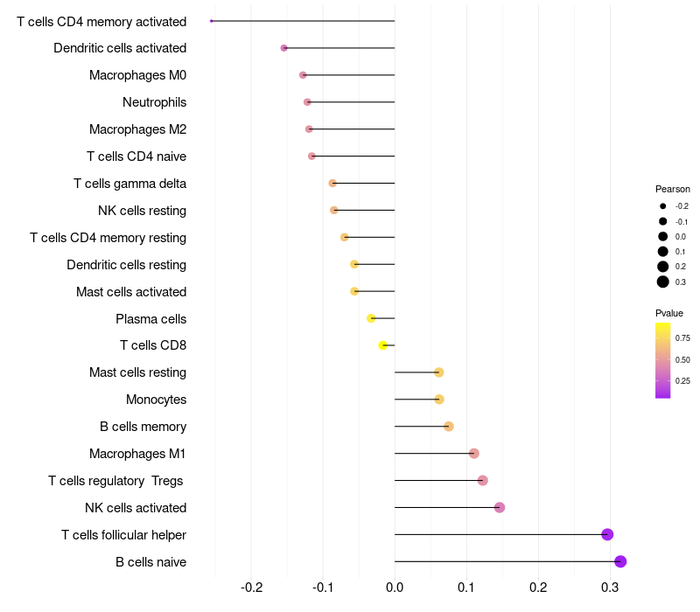Click the Pearson legend title

coord(673,189)
